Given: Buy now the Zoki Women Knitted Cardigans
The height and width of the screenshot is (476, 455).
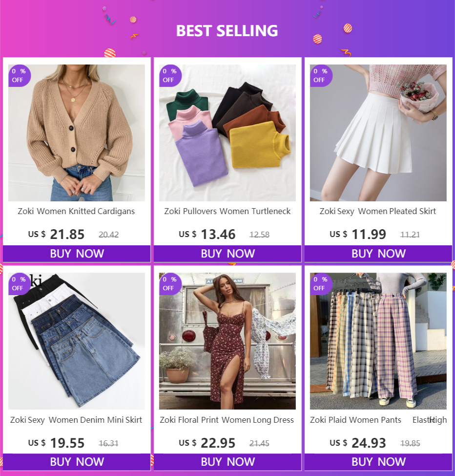Looking at the screenshot, I should tap(77, 254).
